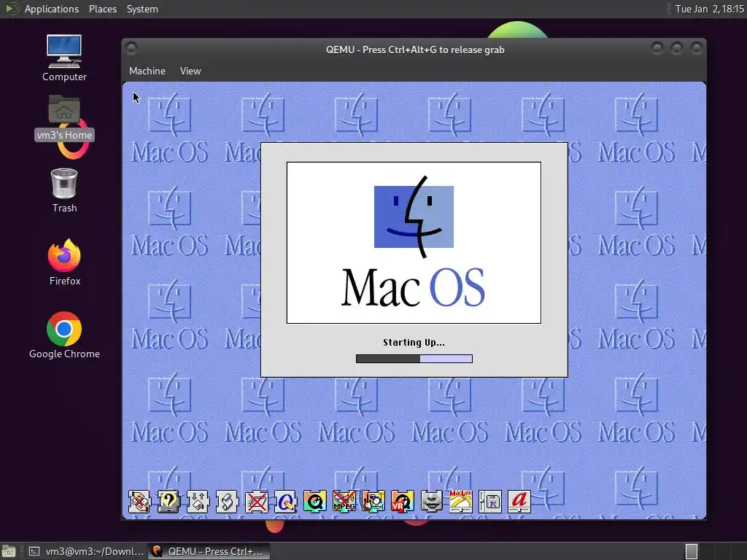Select the Google Chrome desktop icon
The height and width of the screenshot is (560, 747).
point(64,335)
